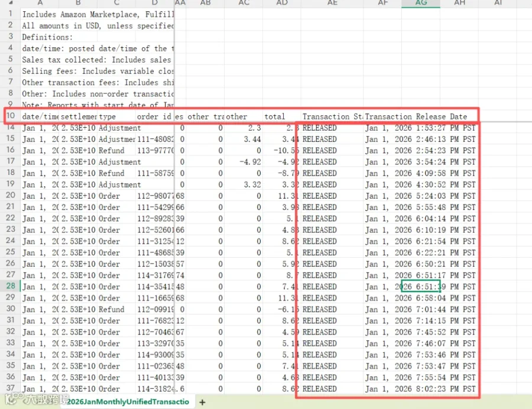
Task: Select order id cell '113-97770'
Action: (x=155, y=151)
